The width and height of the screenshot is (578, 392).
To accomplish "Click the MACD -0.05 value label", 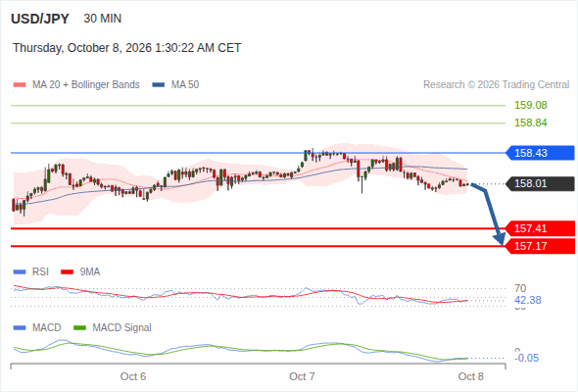I will (x=526, y=358).
